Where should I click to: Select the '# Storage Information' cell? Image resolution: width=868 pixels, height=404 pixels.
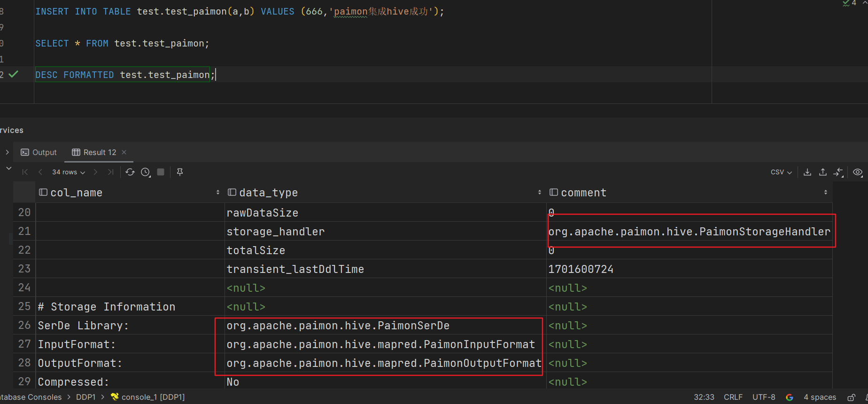[130, 306]
